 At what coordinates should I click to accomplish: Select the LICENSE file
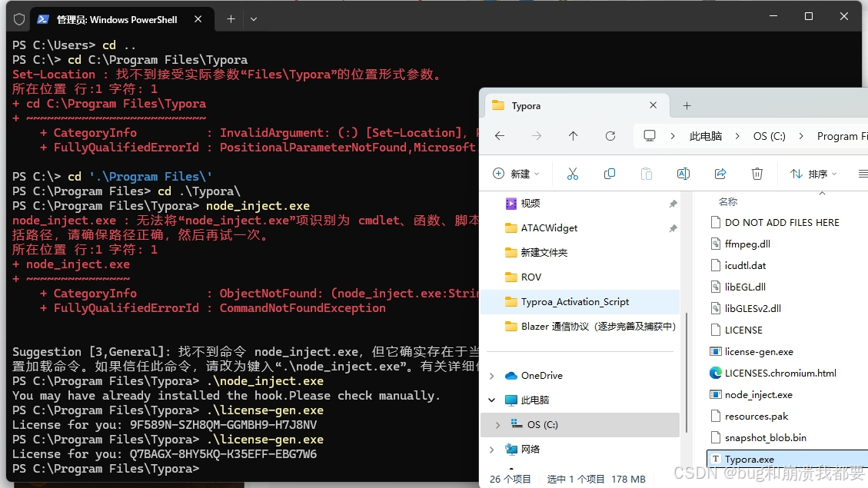pos(743,330)
